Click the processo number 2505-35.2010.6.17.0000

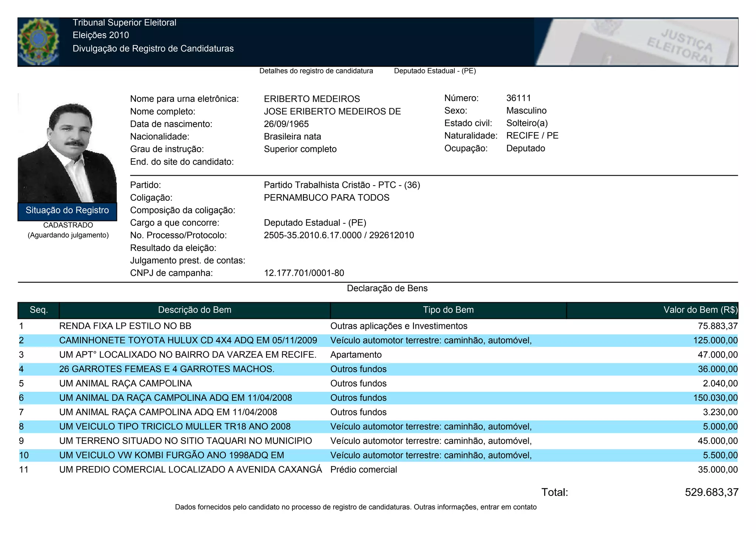[312, 235]
